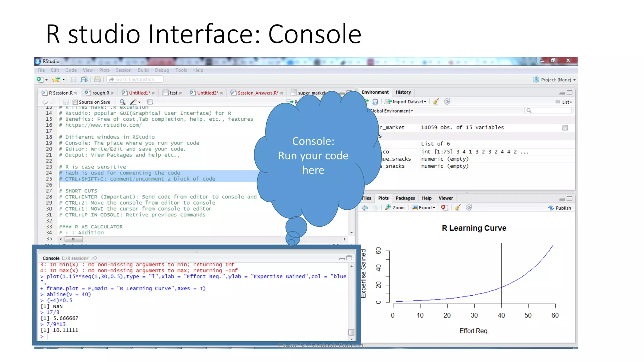Screen dimensions: 644x362
Task: Open the Edit menu
Action: tap(55, 70)
